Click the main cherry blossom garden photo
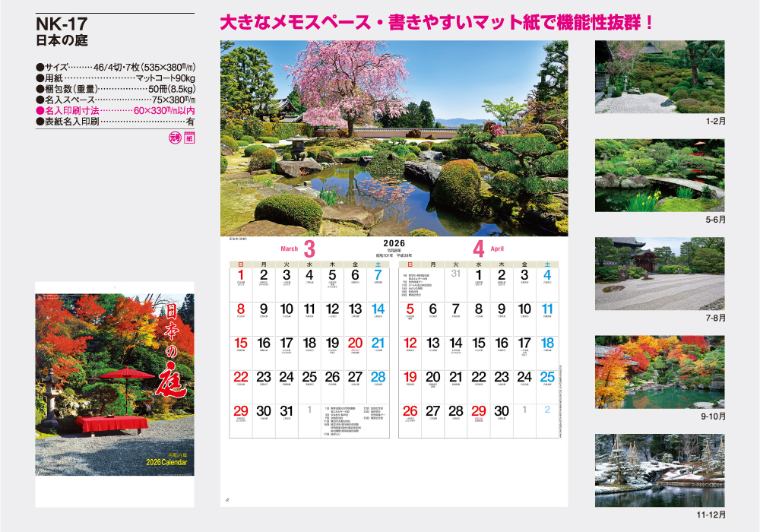The image size is (760, 532). click(394, 138)
